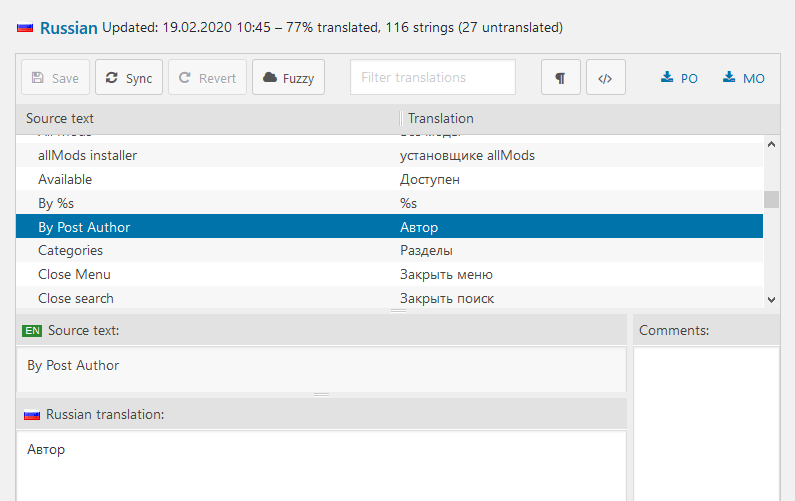This screenshot has height=501, width=795.
Task: Click the flag beside Russian translation label
Action: (32, 415)
